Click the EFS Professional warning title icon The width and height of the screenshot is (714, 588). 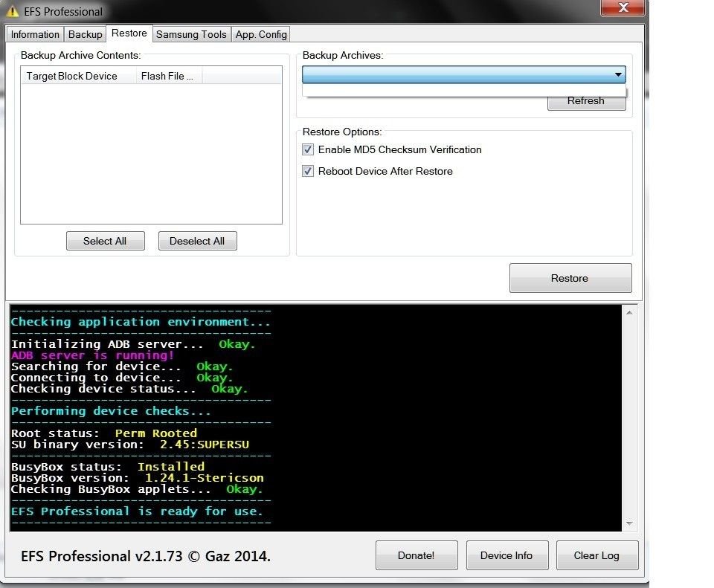pyautogui.click(x=13, y=11)
